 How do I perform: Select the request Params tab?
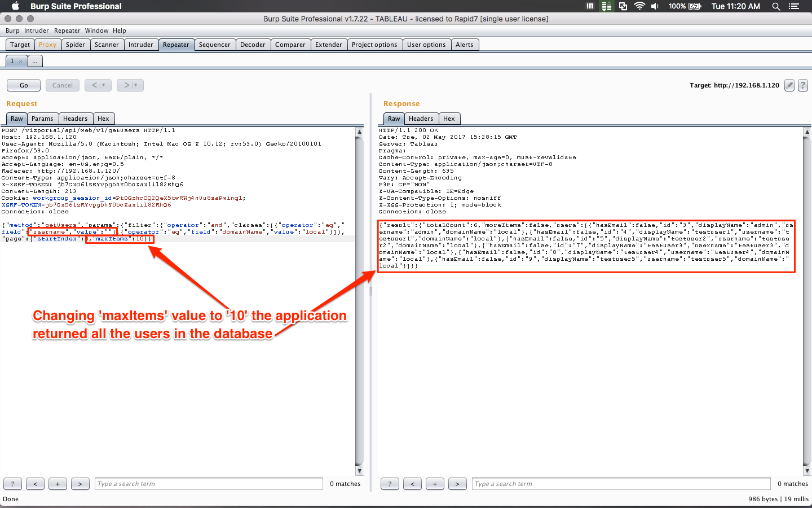point(42,119)
